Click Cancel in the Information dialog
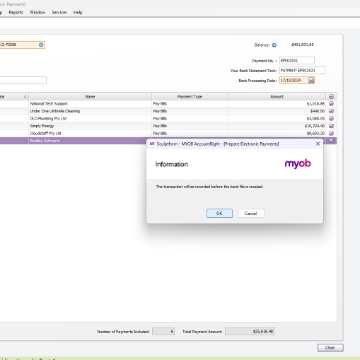The height and width of the screenshot is (360, 360). (251, 213)
